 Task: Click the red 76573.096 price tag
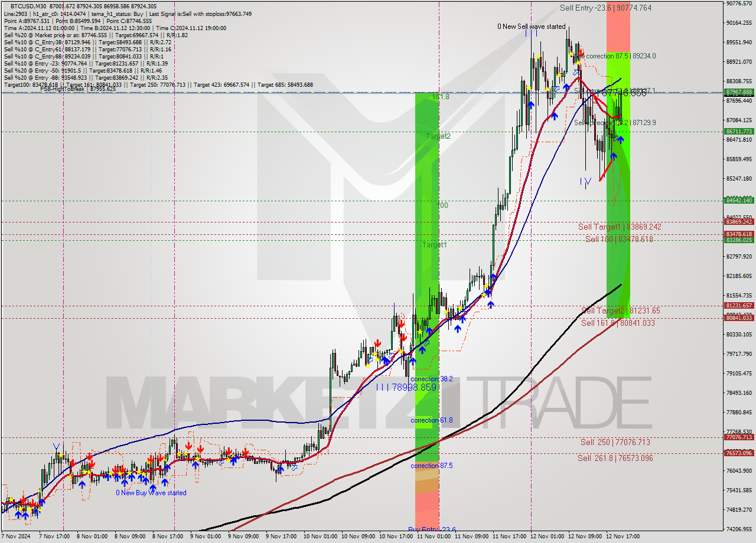(x=739, y=453)
